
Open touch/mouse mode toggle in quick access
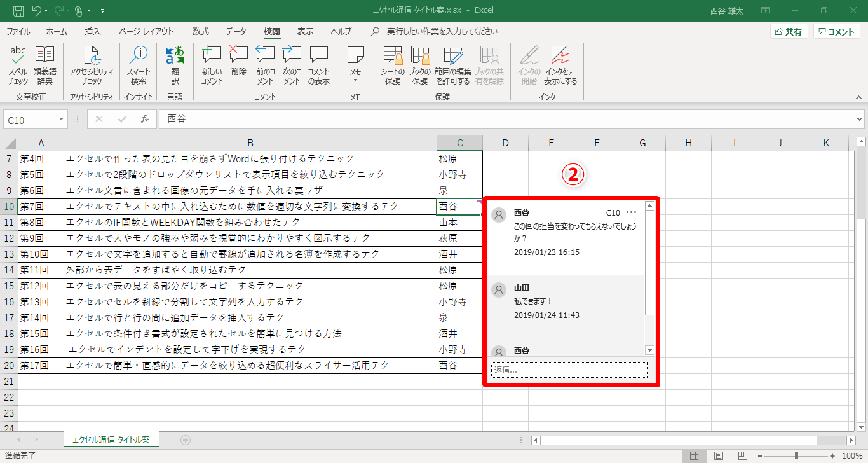click(79, 11)
